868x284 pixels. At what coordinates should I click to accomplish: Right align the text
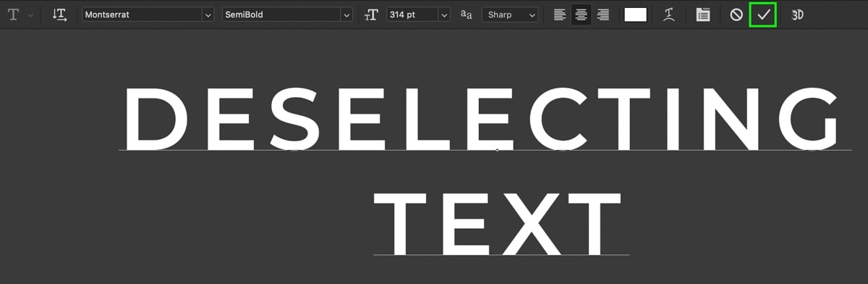click(603, 14)
